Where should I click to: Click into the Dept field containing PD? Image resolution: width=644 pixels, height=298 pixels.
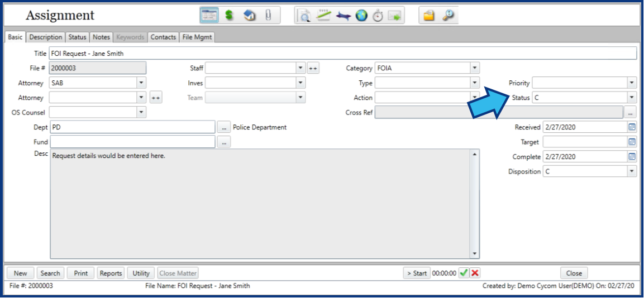132,127
